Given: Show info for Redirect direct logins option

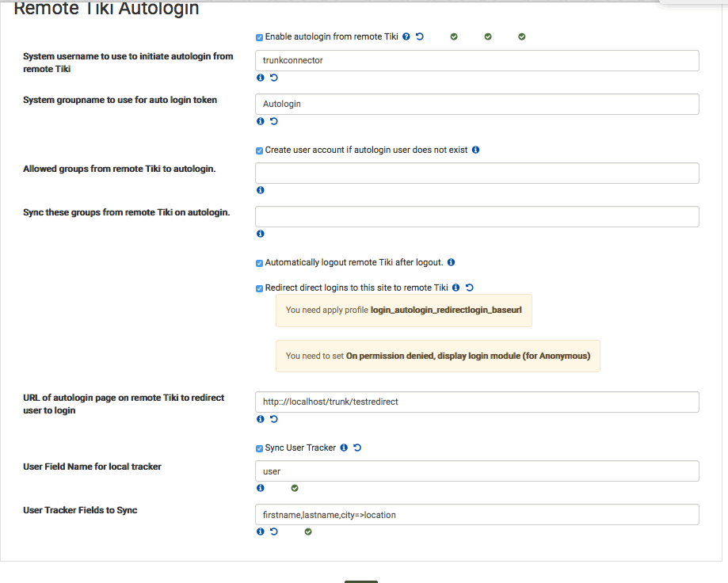Looking at the screenshot, I should [x=456, y=288].
